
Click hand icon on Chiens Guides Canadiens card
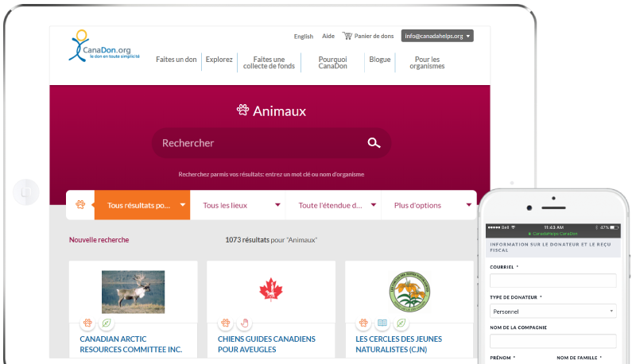pos(244,323)
